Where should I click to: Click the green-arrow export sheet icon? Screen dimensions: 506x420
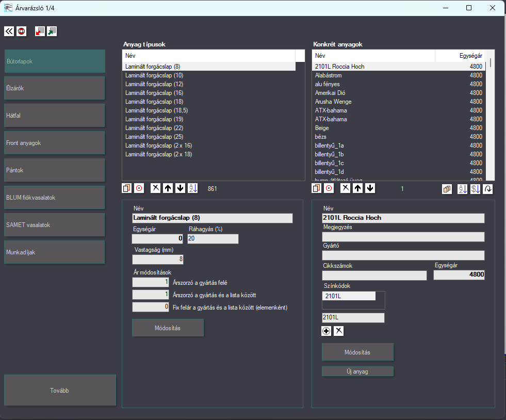52,31
